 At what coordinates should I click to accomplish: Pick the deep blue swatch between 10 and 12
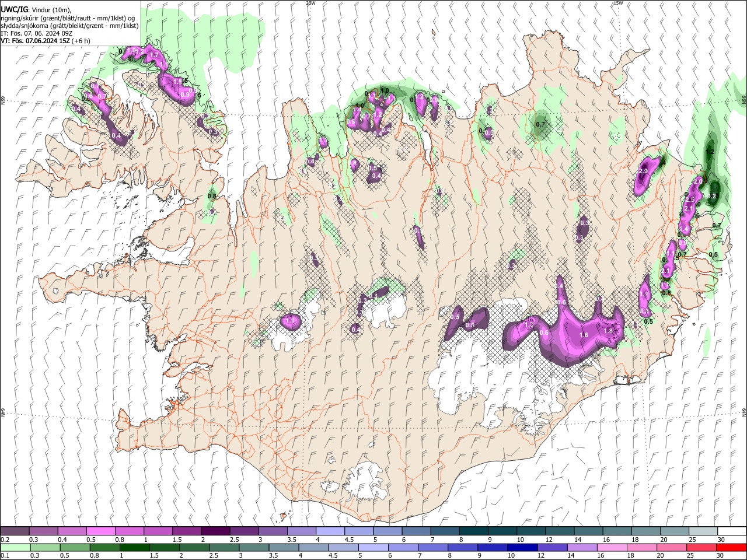pyautogui.click(x=522, y=547)
